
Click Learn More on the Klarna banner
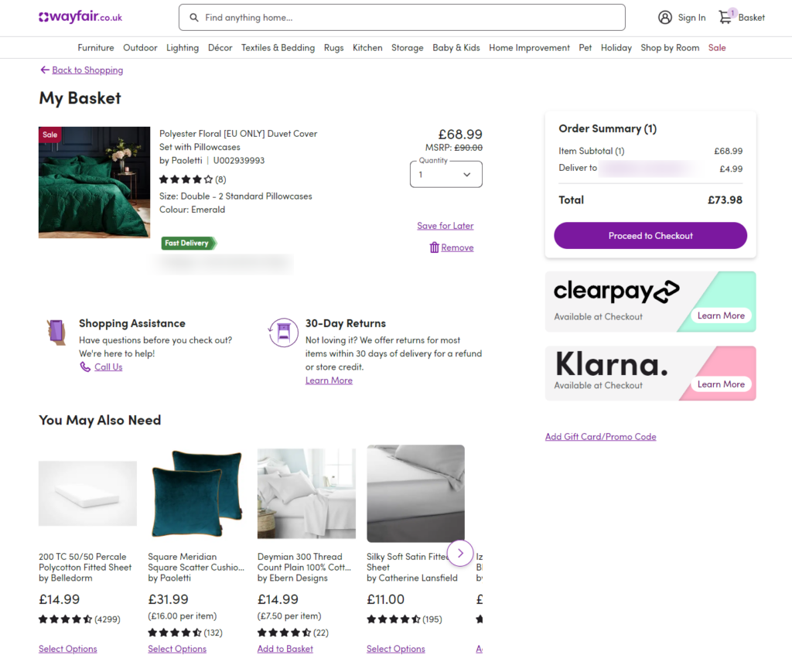click(721, 384)
